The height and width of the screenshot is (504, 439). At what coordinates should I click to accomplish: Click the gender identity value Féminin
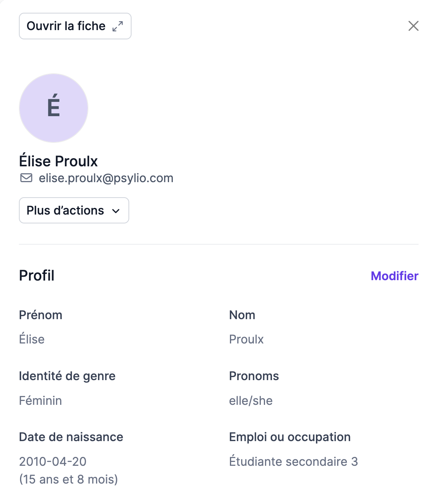[x=41, y=401]
